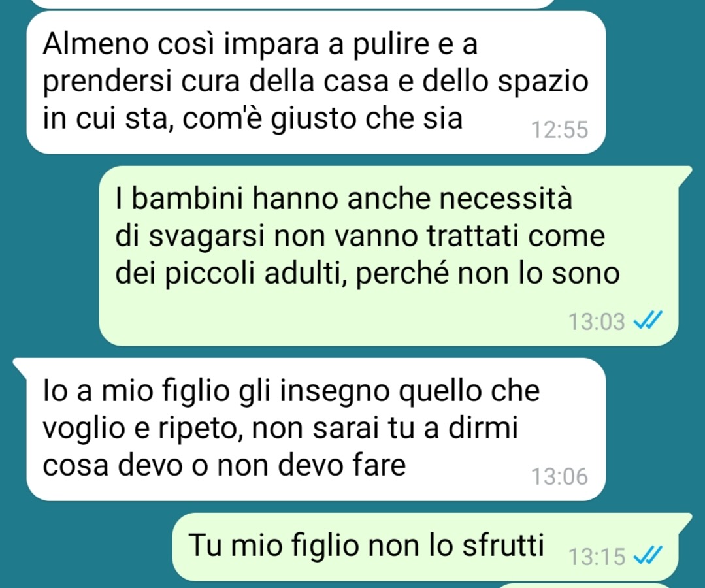
Task: Click the 12:55 timestamp
Action: click(x=559, y=130)
